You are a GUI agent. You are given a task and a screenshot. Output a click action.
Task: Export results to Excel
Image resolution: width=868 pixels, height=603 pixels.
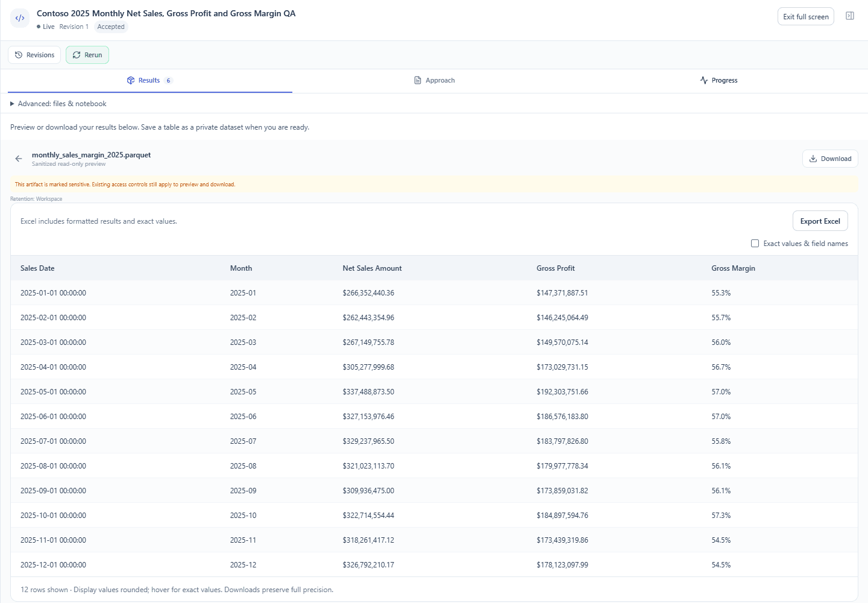[x=820, y=221]
